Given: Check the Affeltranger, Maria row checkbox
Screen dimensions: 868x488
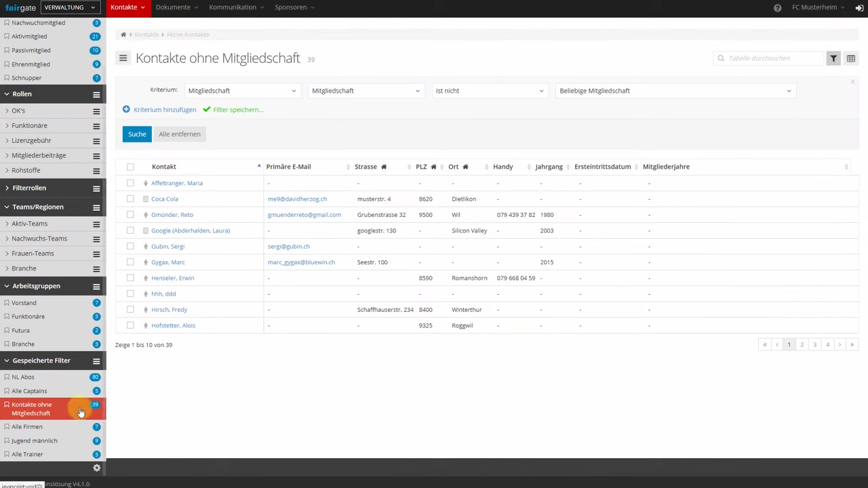Looking at the screenshot, I should (x=130, y=183).
